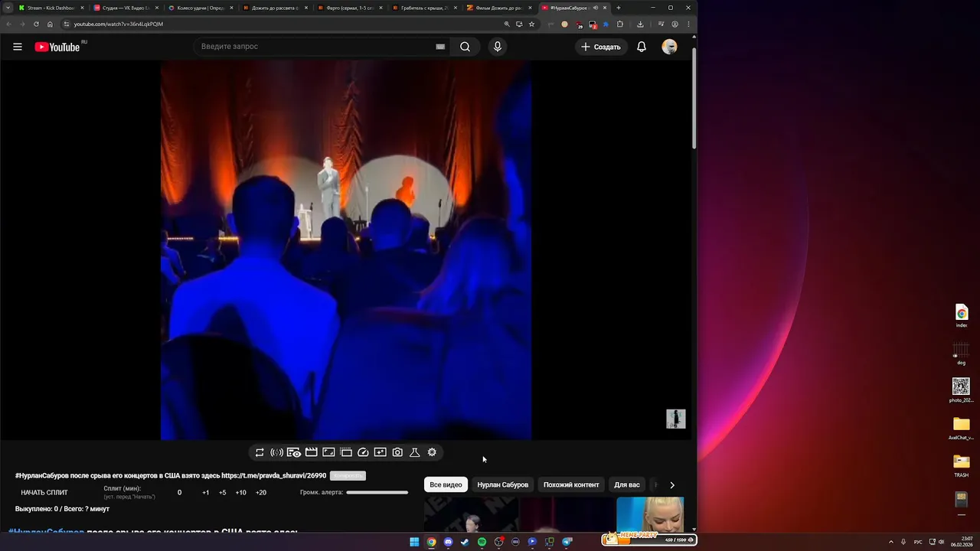Open the tab search dropdown arrow

coord(8,8)
